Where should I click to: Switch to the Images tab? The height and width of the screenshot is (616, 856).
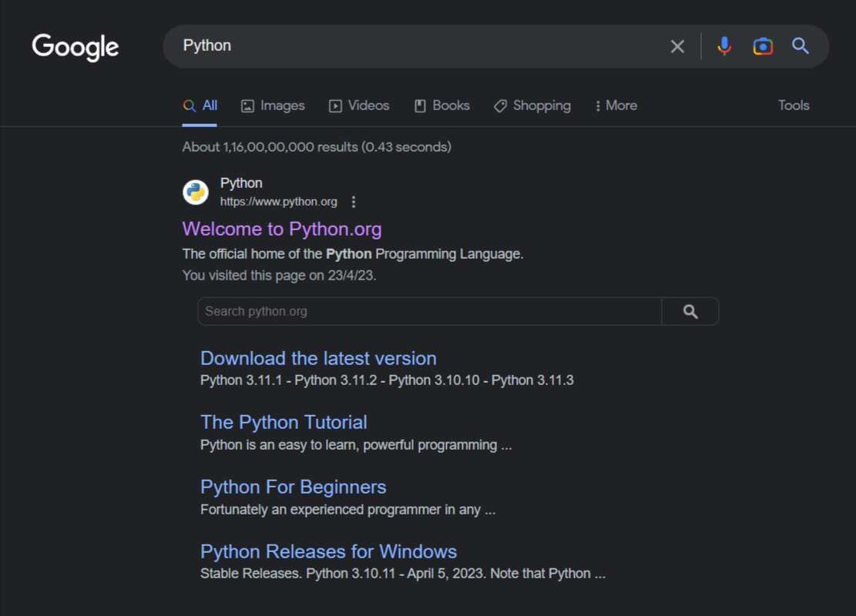pos(273,106)
